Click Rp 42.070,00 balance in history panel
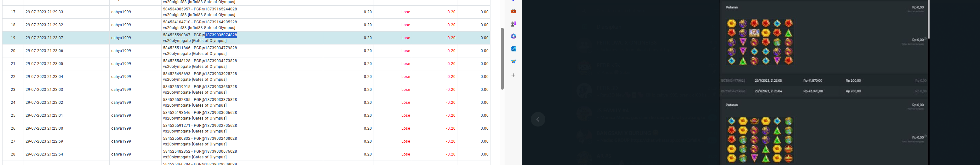This screenshot has height=165, width=980. pos(813,91)
